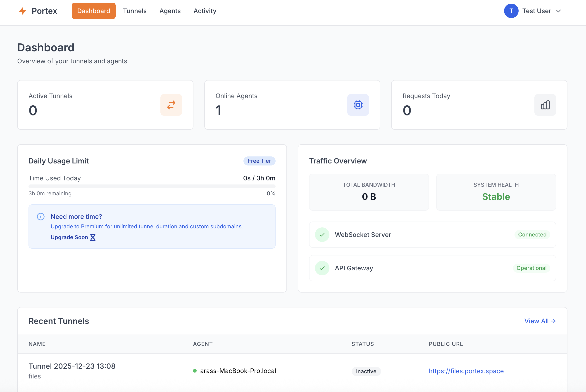This screenshot has width=586, height=392.
Task: Click the Requests Today bar chart icon
Action: pos(545,105)
